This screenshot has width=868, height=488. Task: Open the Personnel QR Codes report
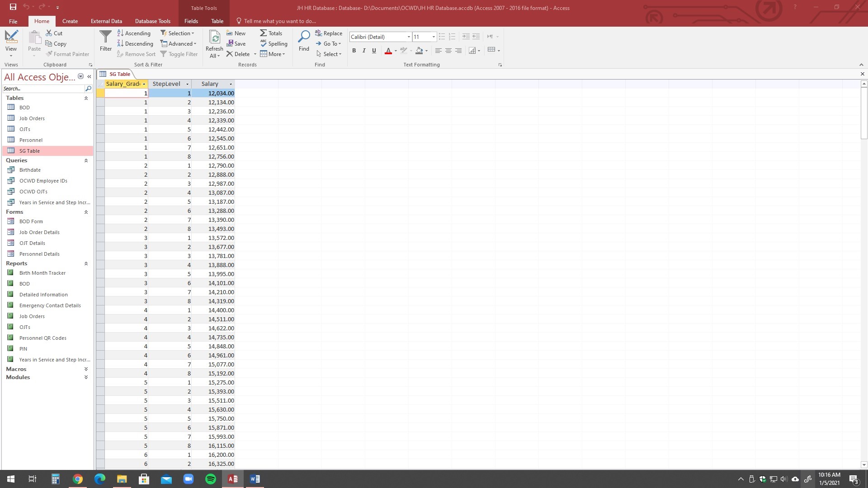43,338
